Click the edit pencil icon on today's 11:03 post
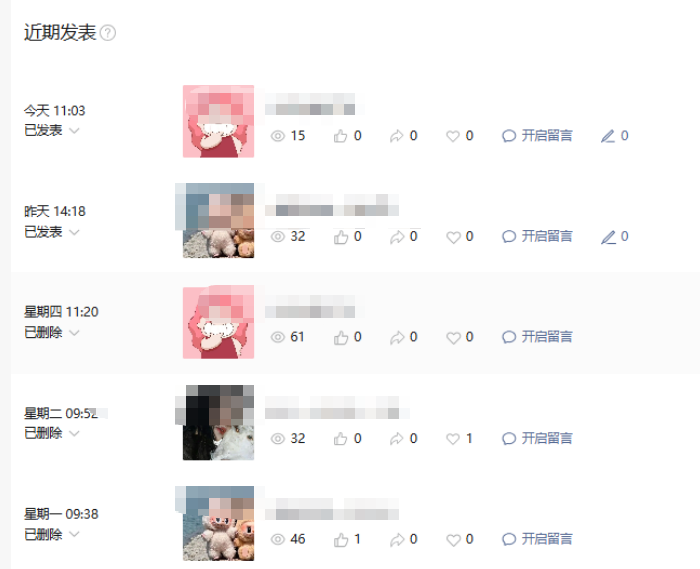Viewport: 700px width, 569px height. 608,136
